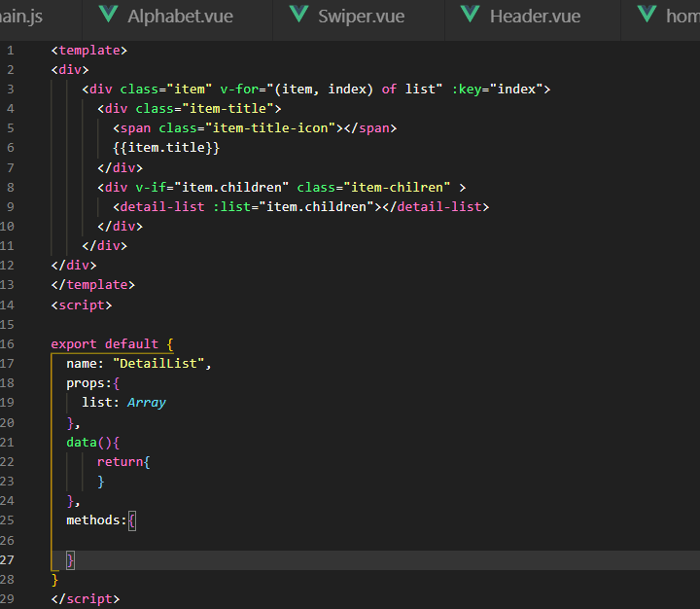Image resolution: width=700 pixels, height=609 pixels.
Task: Click the methods: key on line 25
Action: tap(96, 520)
